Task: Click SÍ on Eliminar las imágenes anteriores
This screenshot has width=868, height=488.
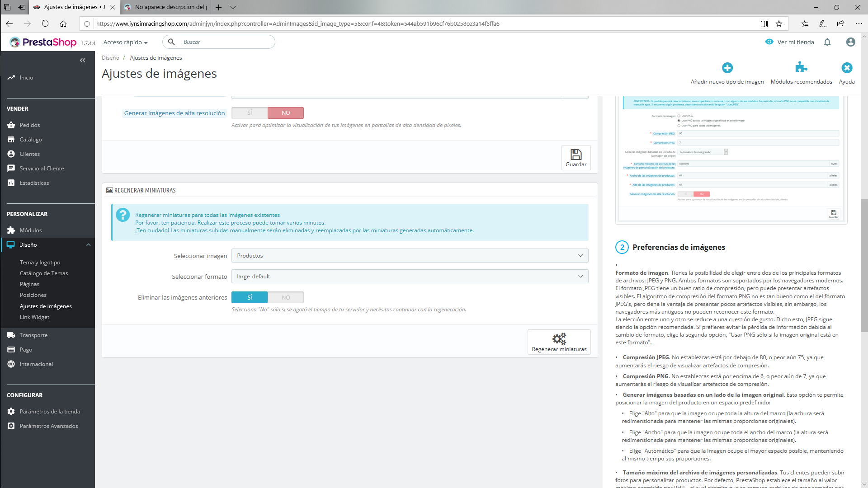Action: click(250, 298)
